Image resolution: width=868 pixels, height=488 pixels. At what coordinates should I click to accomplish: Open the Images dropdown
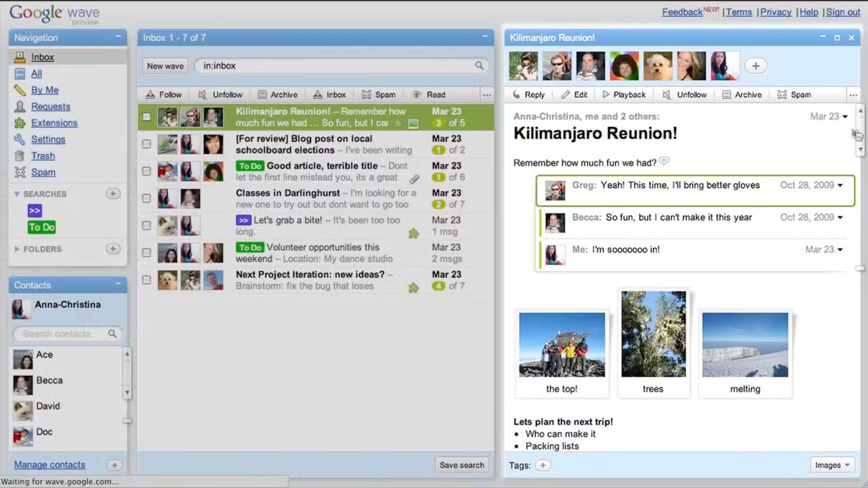(832, 465)
